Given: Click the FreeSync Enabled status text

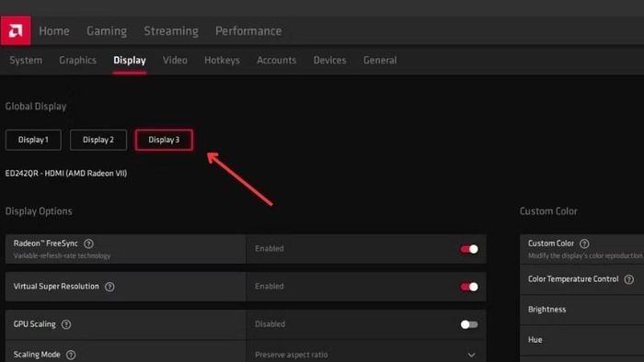Looking at the screenshot, I should pyautogui.click(x=269, y=248).
